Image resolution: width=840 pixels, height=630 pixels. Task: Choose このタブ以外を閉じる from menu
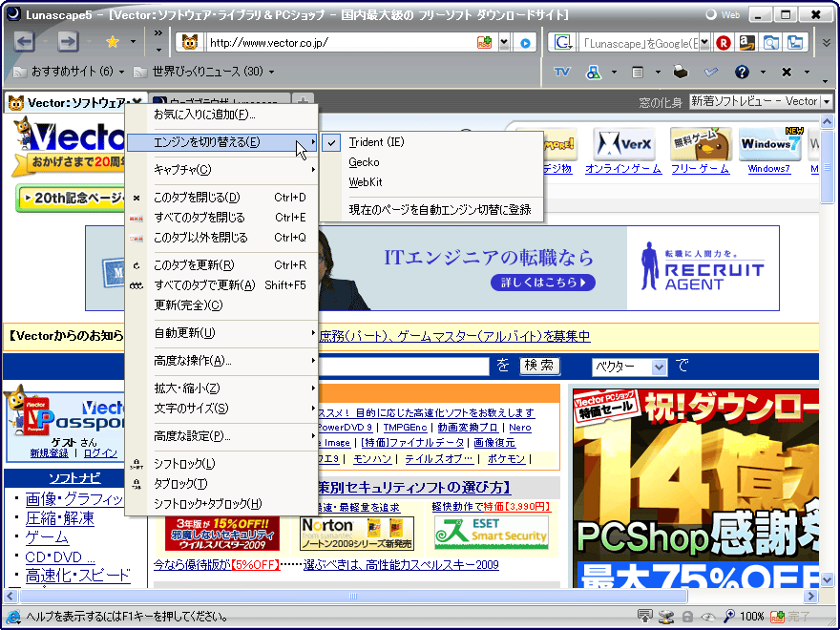click(x=221, y=238)
